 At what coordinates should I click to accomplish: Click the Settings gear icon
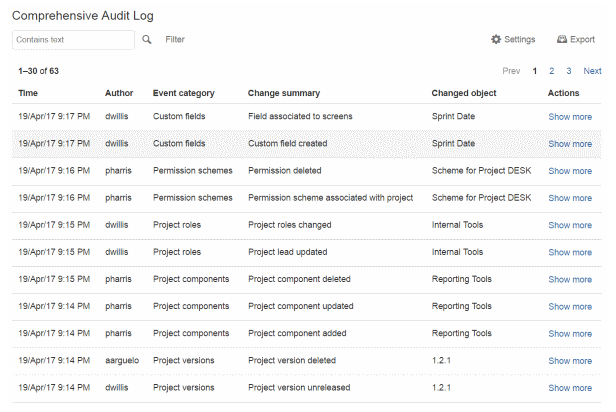[496, 40]
